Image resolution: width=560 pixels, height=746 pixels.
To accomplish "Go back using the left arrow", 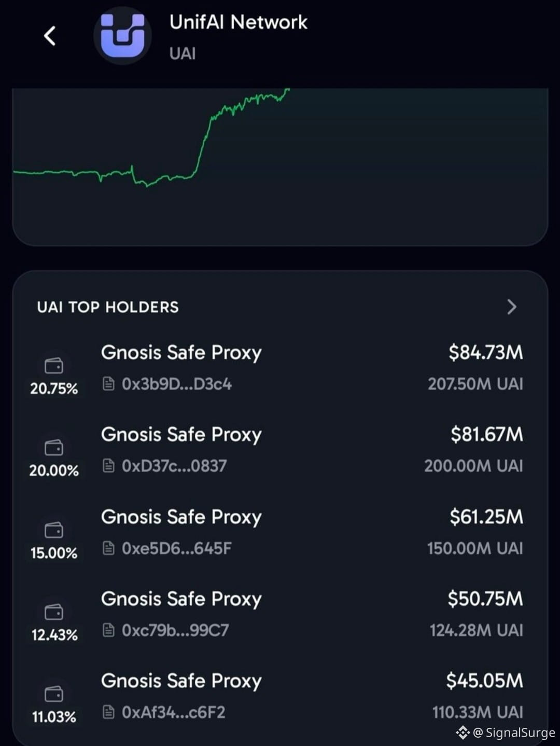I will pos(50,36).
